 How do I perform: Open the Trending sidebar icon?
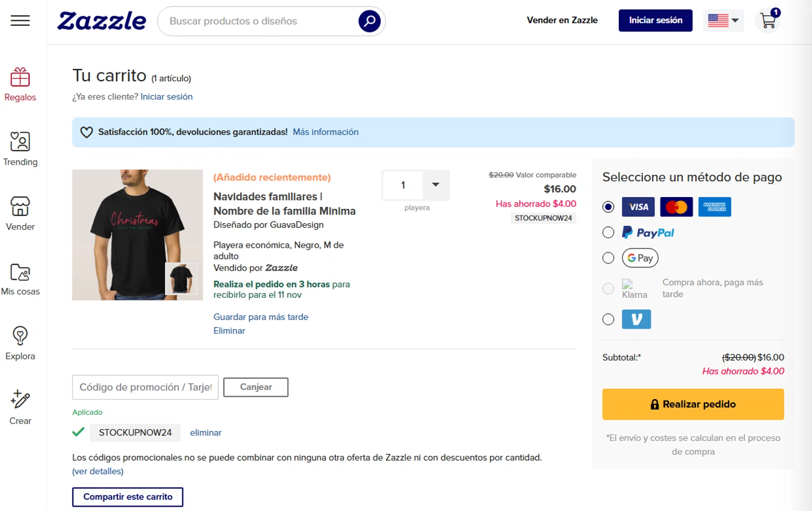point(20,142)
